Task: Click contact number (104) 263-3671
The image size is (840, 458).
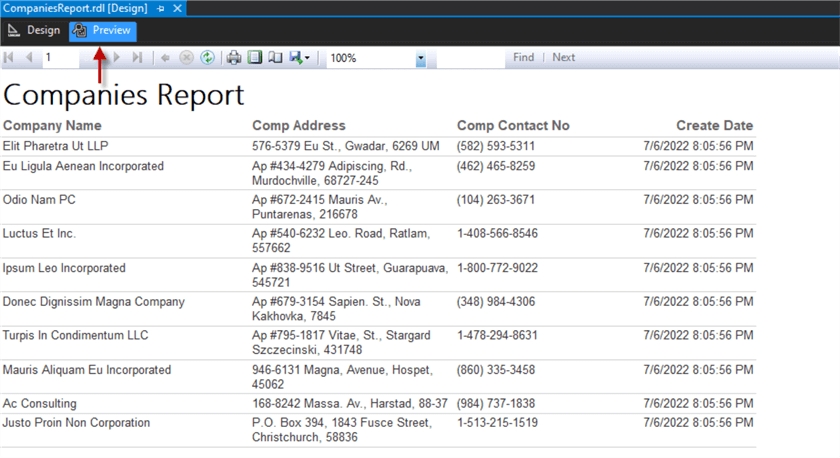Action: click(496, 200)
